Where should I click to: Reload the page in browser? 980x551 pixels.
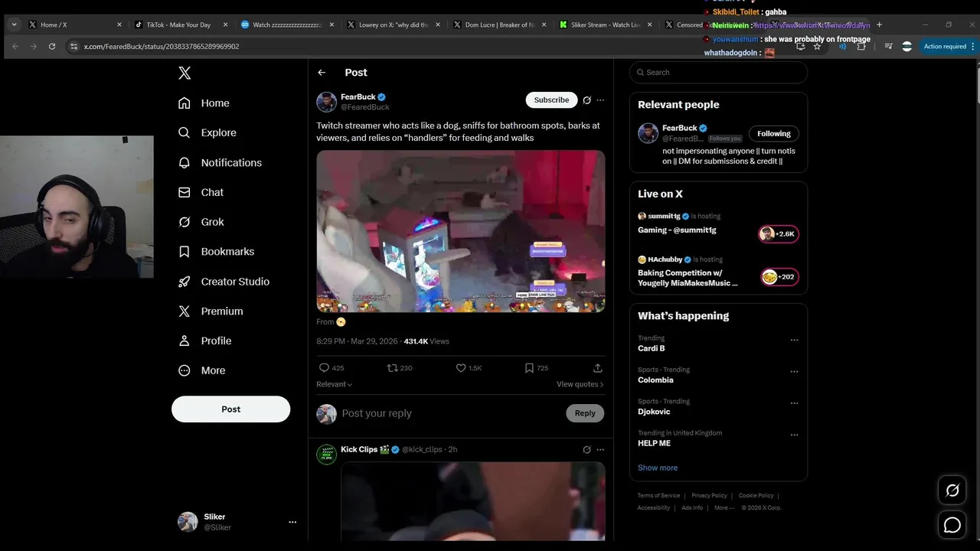click(52, 46)
